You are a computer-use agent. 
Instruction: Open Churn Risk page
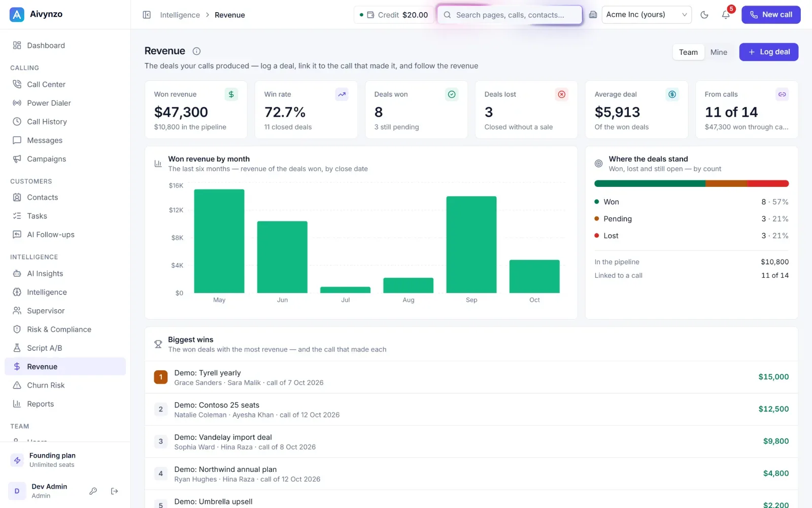[x=65, y=385]
